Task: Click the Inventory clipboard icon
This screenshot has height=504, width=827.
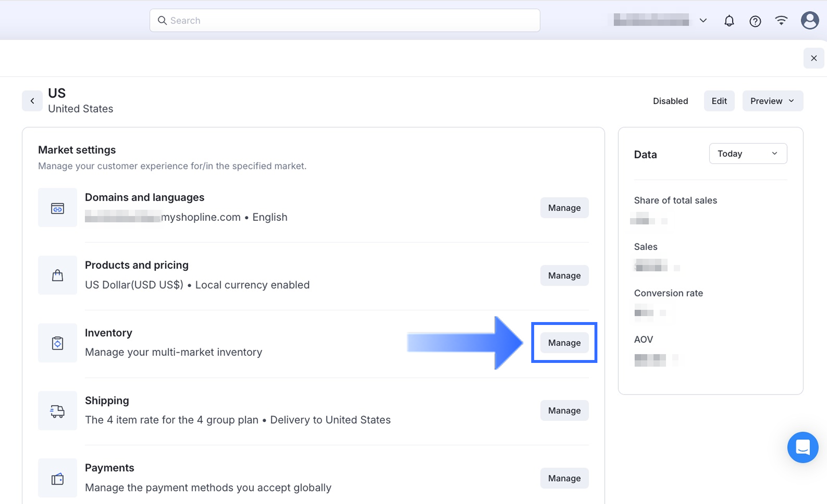Action: (57, 343)
